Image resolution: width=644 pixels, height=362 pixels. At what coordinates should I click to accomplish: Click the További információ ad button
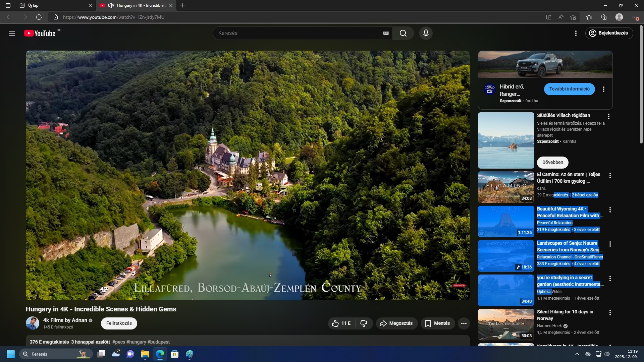pyautogui.click(x=569, y=89)
